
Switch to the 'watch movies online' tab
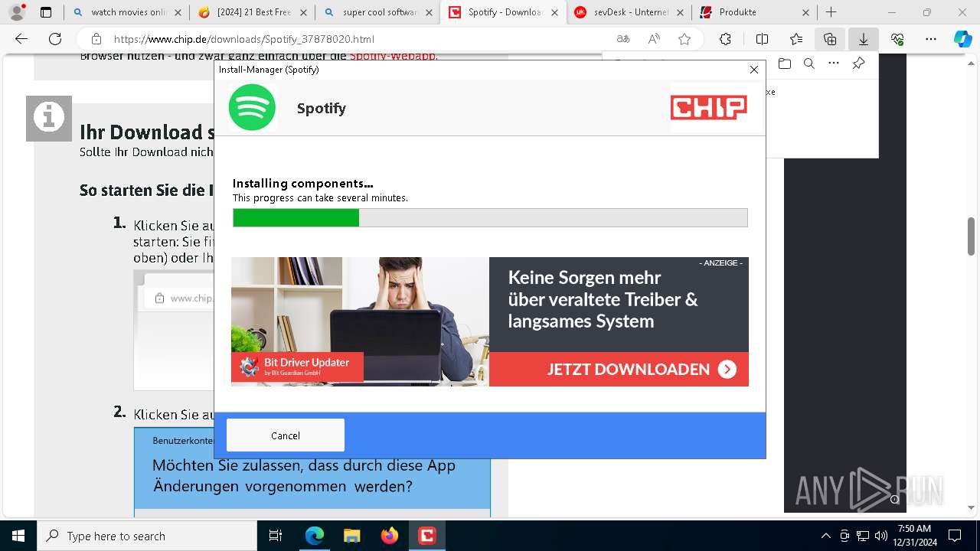tap(126, 12)
